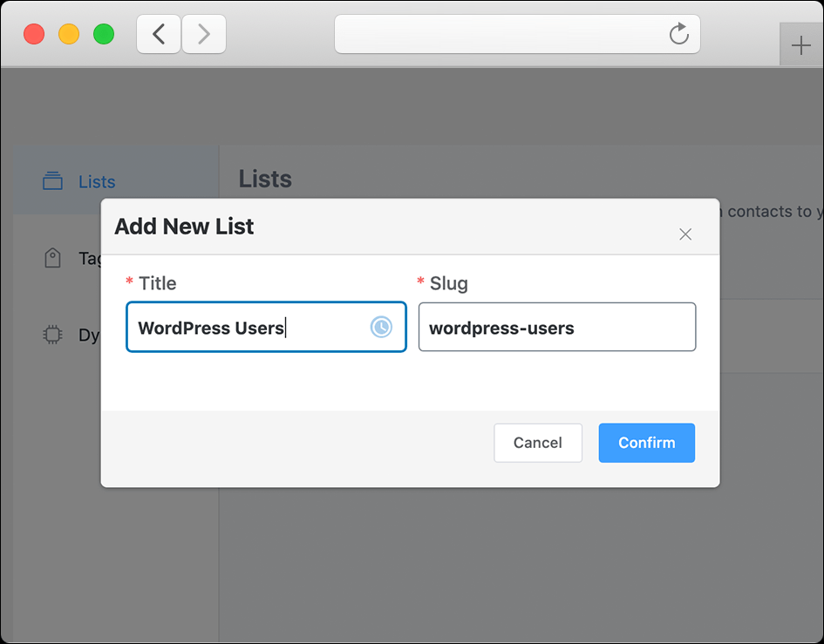Click the Dynamic segments chip icon

(x=52, y=334)
